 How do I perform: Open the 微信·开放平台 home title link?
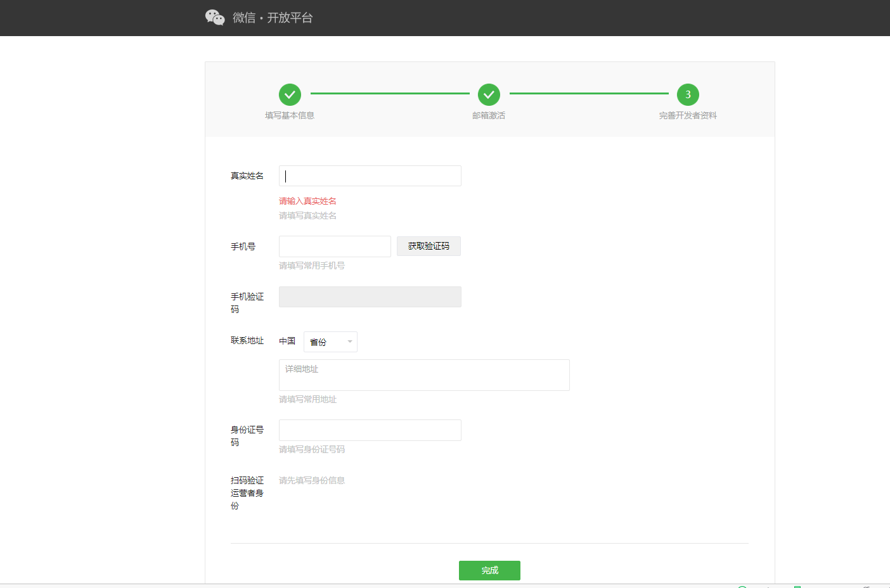tap(273, 18)
